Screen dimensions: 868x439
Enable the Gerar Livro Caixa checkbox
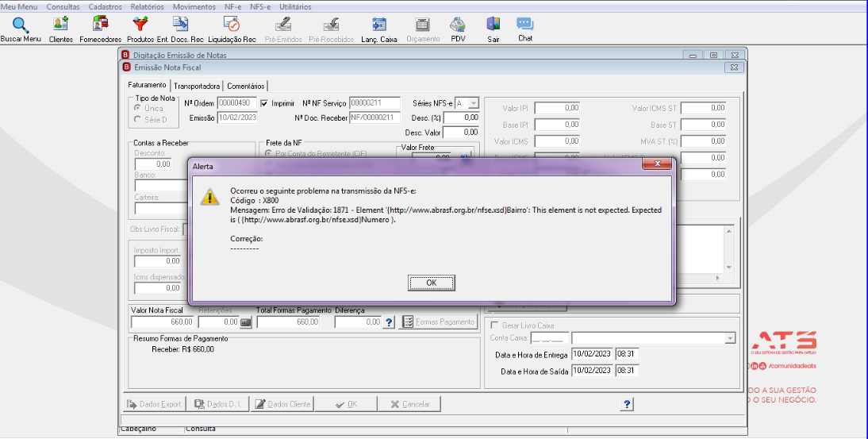pos(494,325)
